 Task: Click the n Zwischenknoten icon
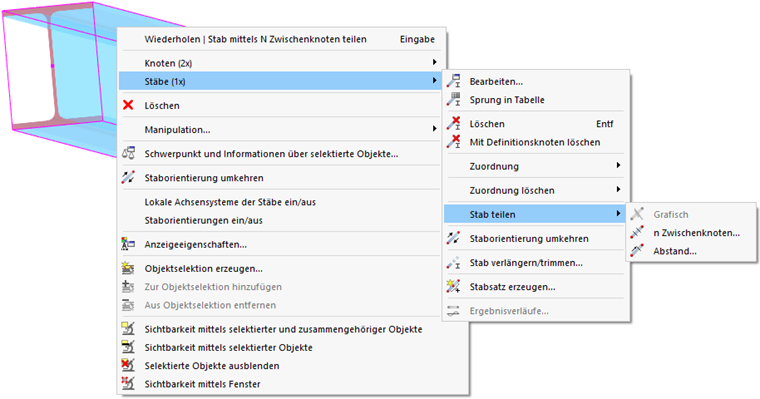pyautogui.click(x=636, y=233)
